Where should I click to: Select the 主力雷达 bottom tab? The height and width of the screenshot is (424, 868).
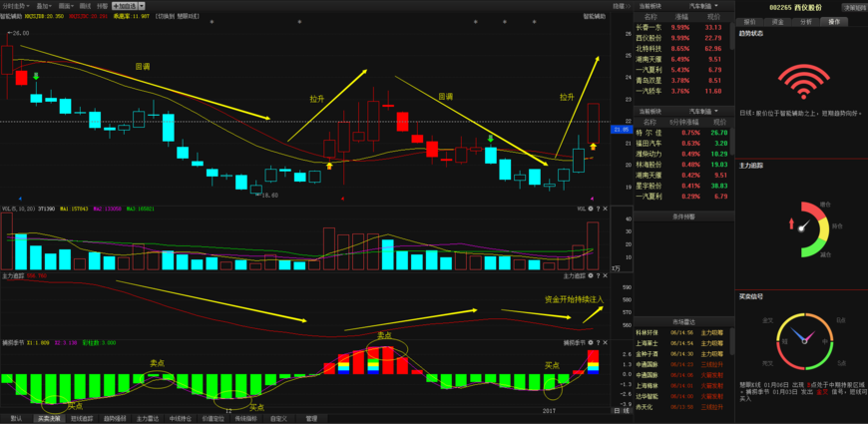click(x=148, y=418)
